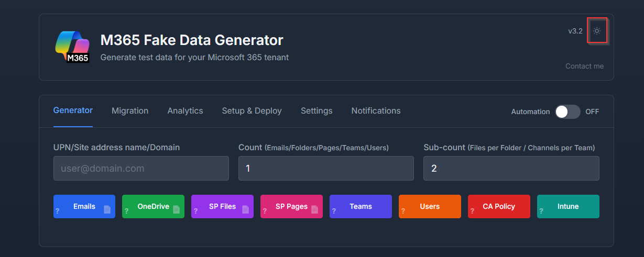Open the Analytics tab
This screenshot has height=257, width=644.
[185, 111]
